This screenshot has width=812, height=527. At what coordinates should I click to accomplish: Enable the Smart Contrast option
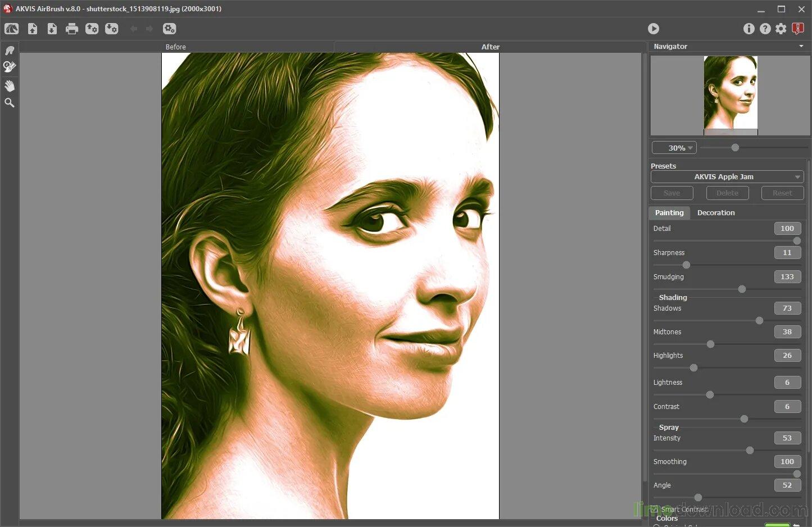(654, 510)
